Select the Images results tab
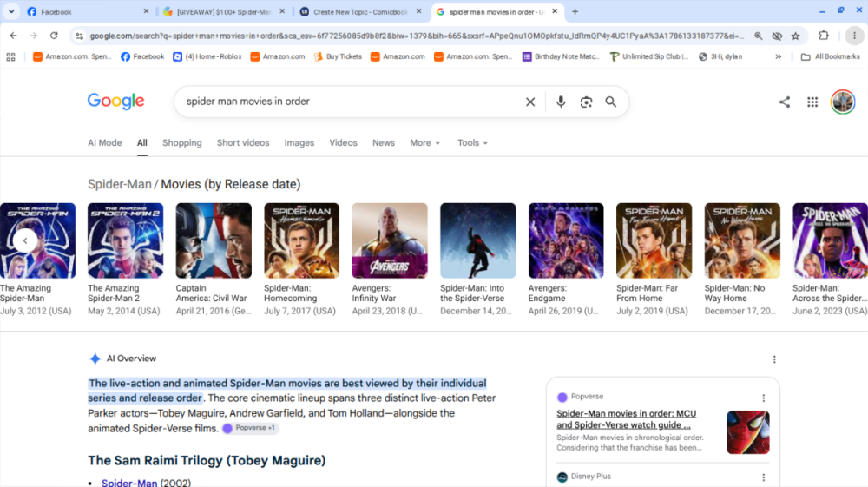The height and width of the screenshot is (487, 868). coord(299,142)
